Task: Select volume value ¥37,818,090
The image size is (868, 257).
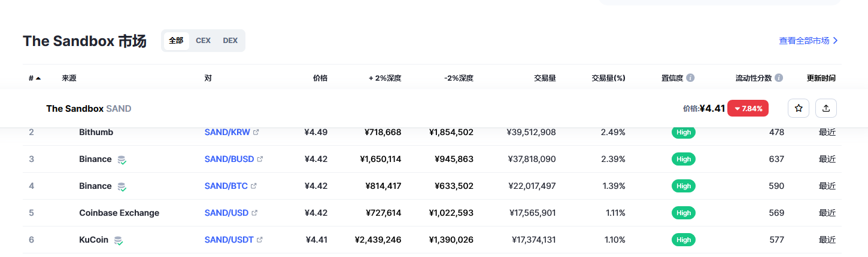Action: pyautogui.click(x=531, y=159)
